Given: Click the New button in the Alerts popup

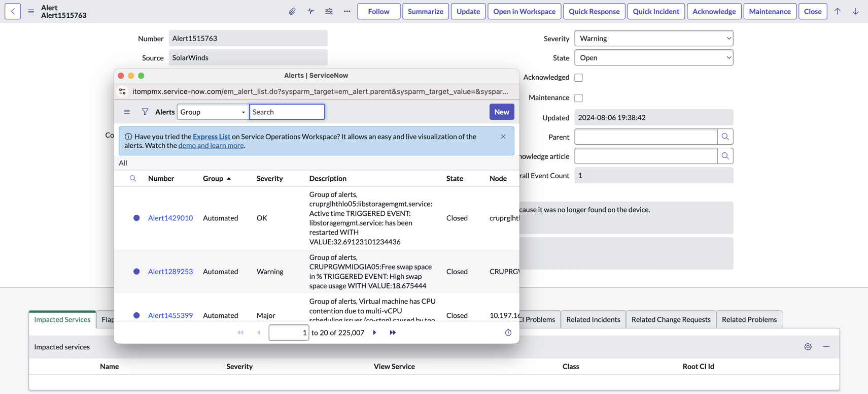Looking at the screenshot, I should [x=502, y=112].
